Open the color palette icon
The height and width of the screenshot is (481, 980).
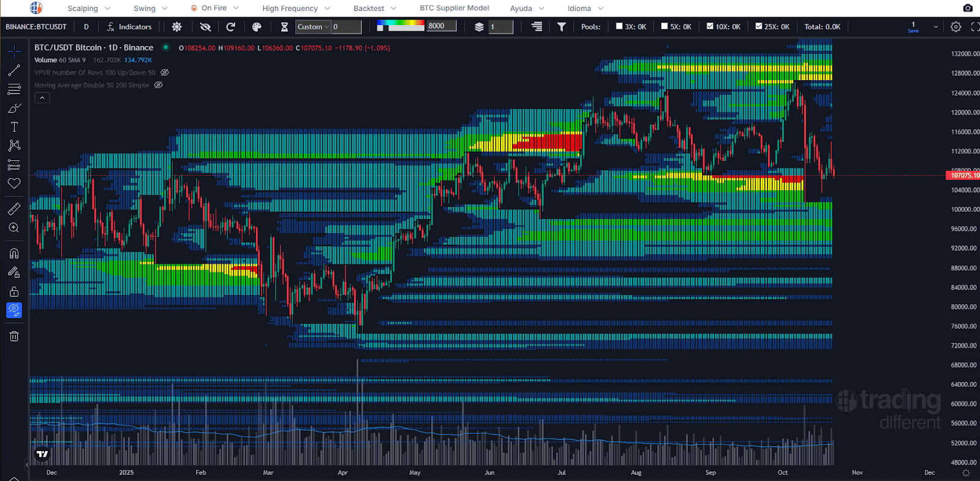point(257,27)
